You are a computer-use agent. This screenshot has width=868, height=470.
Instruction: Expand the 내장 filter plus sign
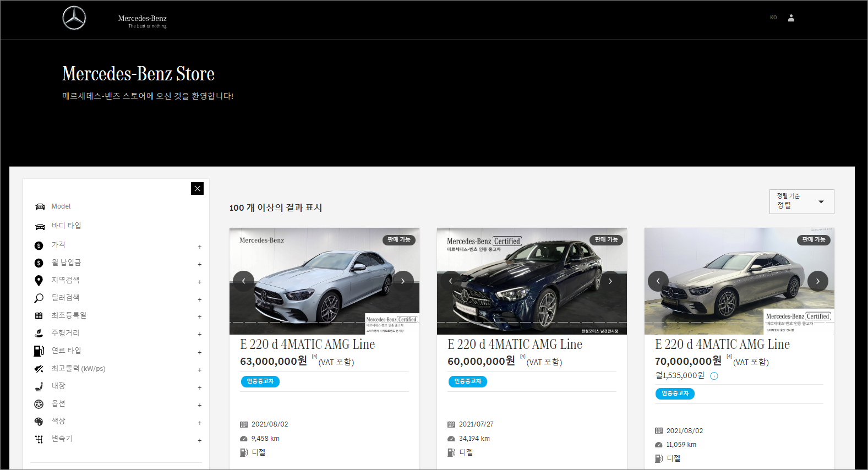tap(200, 387)
